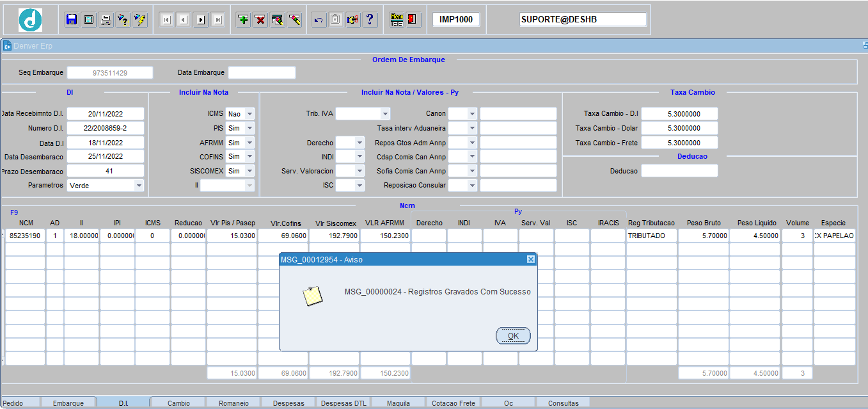The width and height of the screenshot is (868, 409).
Task: Click the Data Embarque input field
Action: point(262,73)
